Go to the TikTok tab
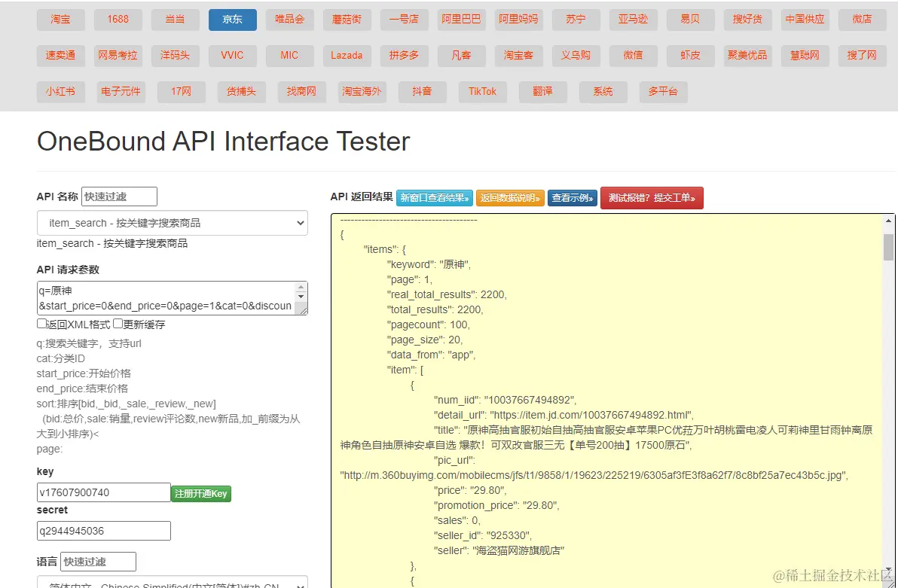This screenshot has width=898, height=588. 483,92
